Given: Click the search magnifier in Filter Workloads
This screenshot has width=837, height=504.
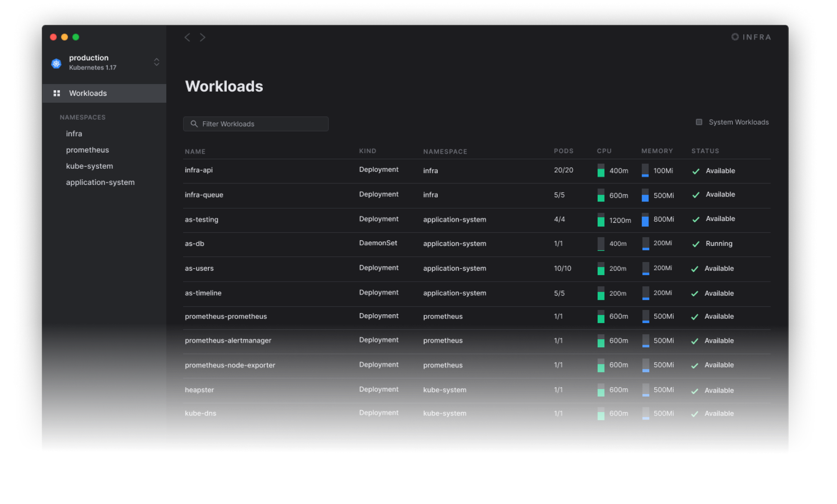Looking at the screenshot, I should tap(195, 124).
